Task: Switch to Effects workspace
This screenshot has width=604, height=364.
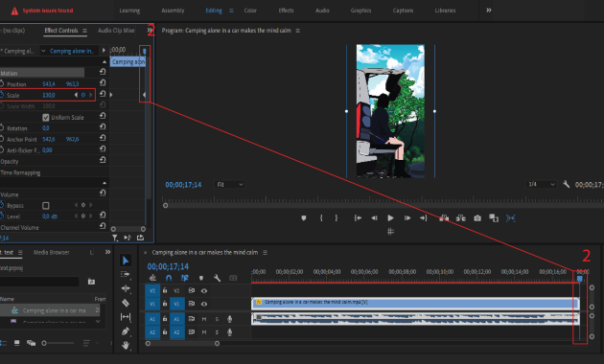Action: (x=286, y=11)
